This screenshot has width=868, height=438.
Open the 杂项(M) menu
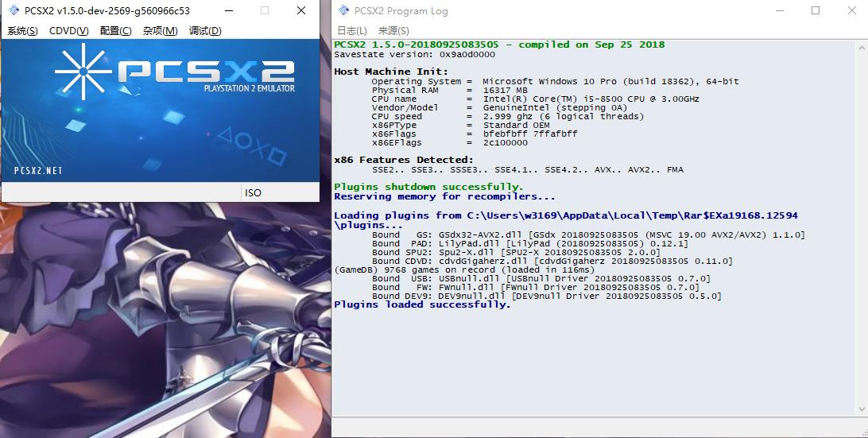tap(160, 31)
